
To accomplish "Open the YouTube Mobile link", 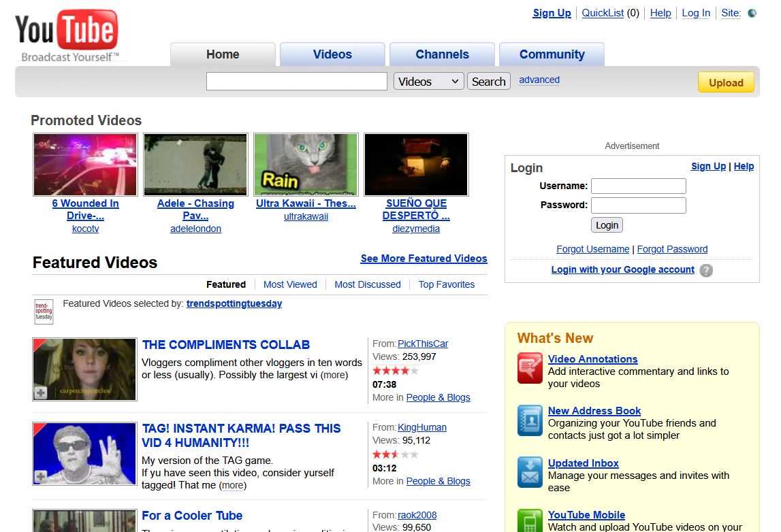I will pos(586,515).
